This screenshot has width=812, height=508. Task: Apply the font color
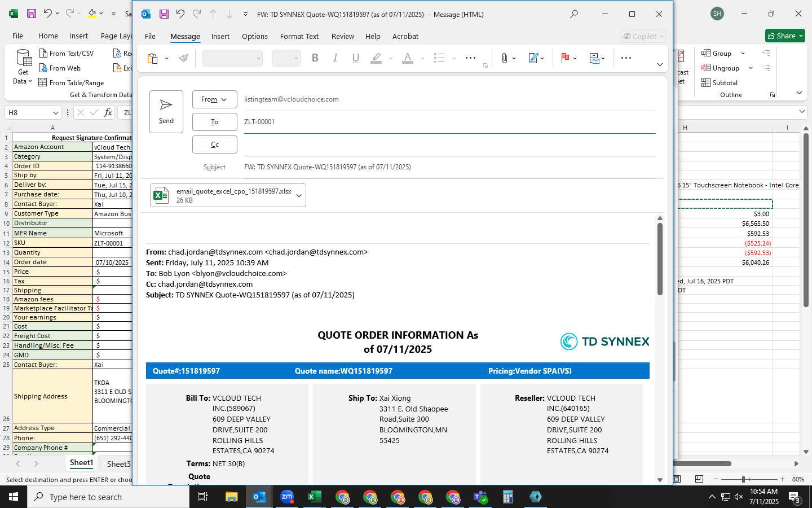(408, 58)
